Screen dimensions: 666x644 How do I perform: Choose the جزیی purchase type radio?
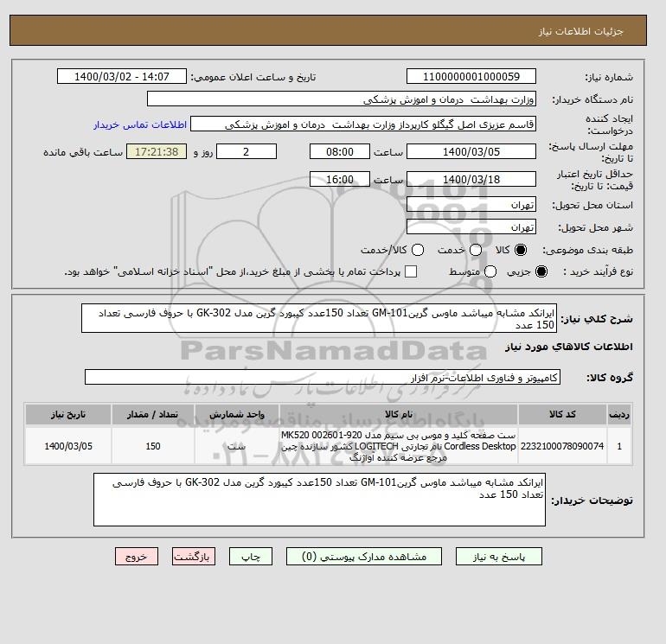click(541, 271)
